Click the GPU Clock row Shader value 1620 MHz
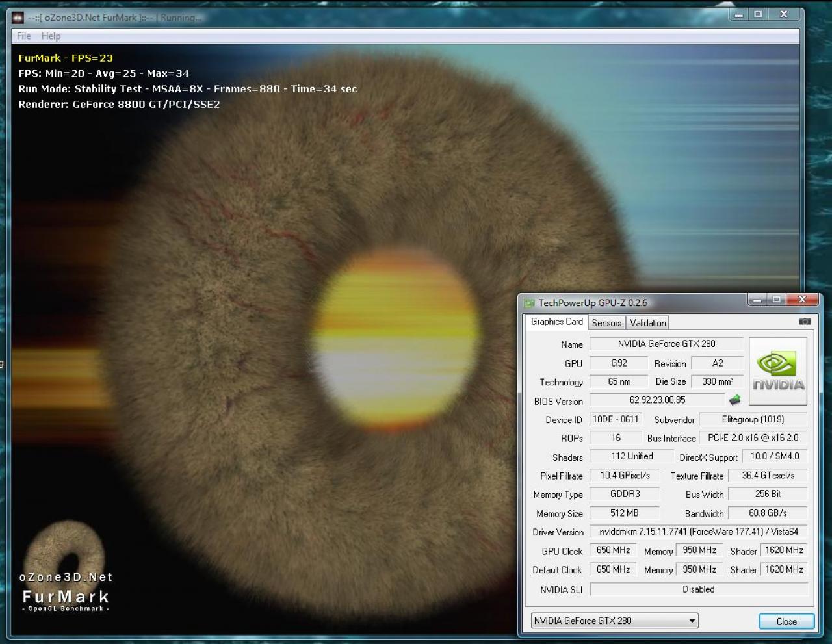832x644 pixels. point(784,550)
